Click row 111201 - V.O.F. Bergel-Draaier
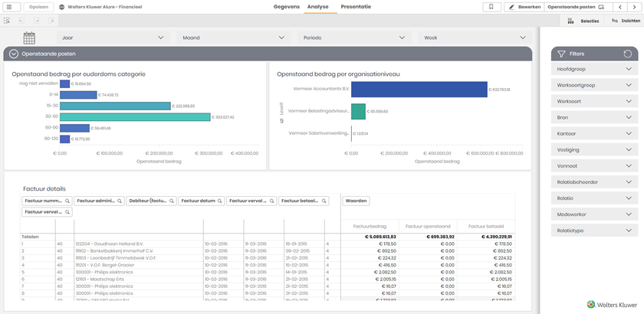Image resolution: width=644 pixels, height=314 pixels. [106, 265]
